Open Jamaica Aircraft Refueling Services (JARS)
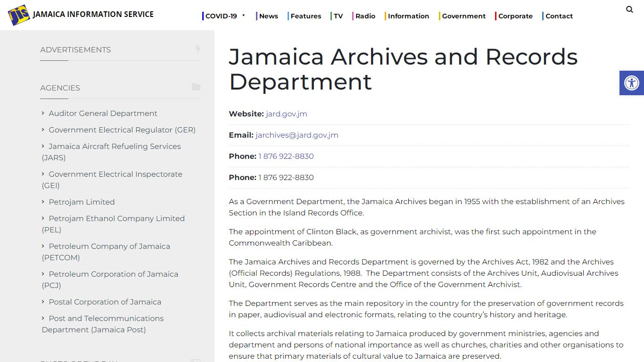The width and height of the screenshot is (644, 362). pos(111,152)
